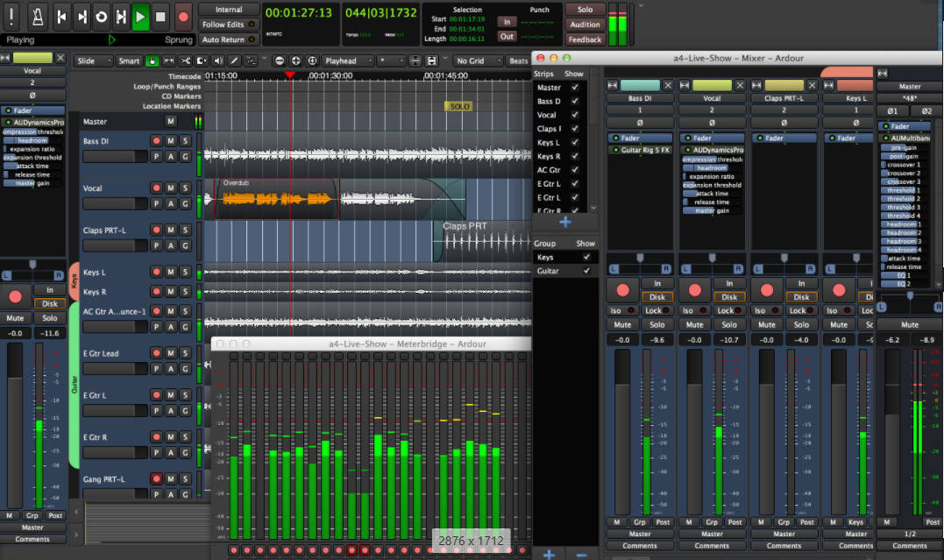Enable Punch In button
944x560 pixels.
coord(507,22)
